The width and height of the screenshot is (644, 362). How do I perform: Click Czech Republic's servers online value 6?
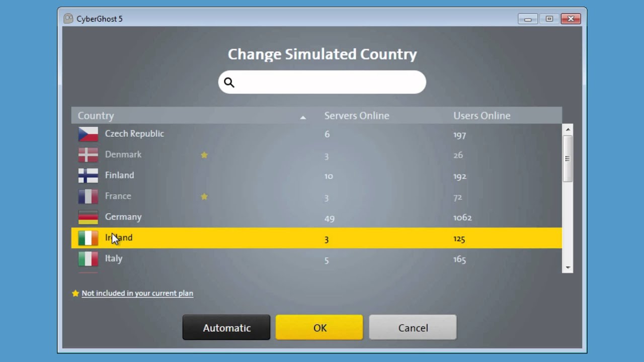327,134
